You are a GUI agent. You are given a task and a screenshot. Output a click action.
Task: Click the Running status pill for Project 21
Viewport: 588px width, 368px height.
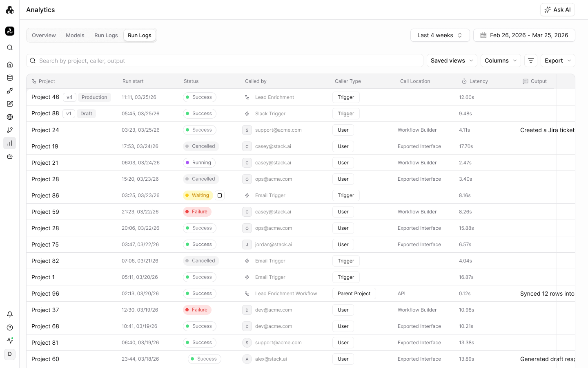pyautogui.click(x=199, y=163)
